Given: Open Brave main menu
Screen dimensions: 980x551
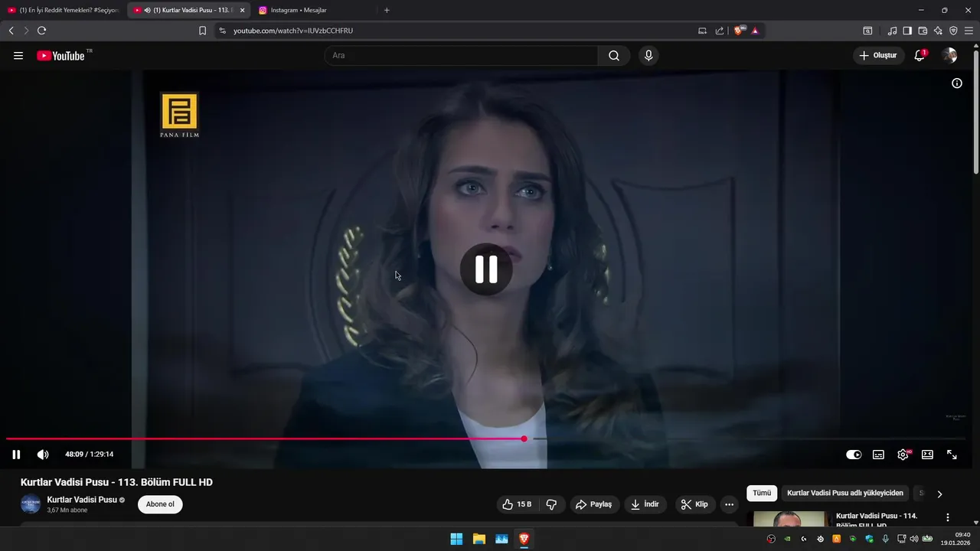Looking at the screenshot, I should coord(969,31).
